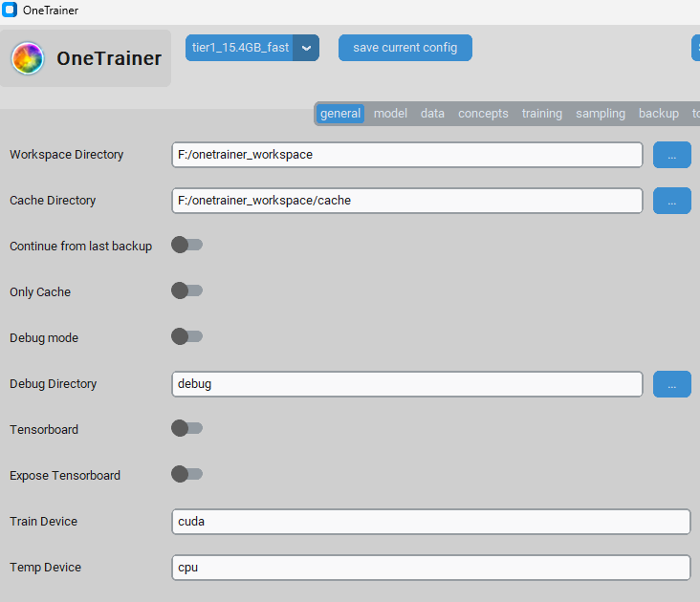
Task: Open the config preset dropdown arrow
Action: coord(306,48)
